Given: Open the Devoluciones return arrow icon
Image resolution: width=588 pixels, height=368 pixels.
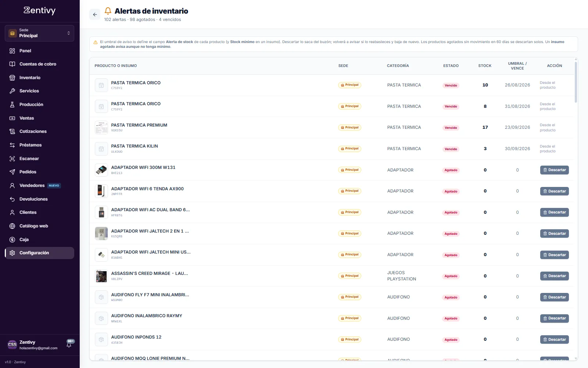Looking at the screenshot, I should coord(12,199).
